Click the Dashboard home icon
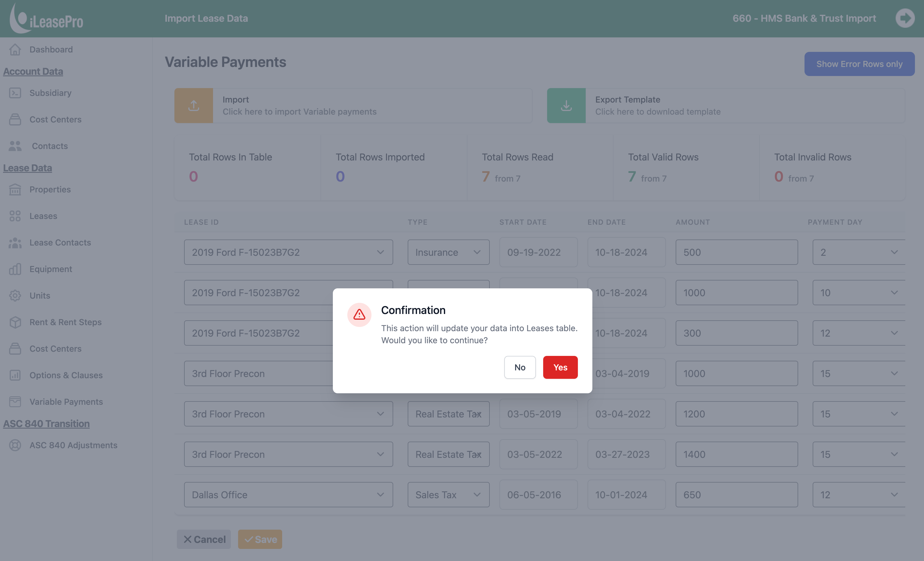Screen dimensions: 924x561 [x=15, y=49]
